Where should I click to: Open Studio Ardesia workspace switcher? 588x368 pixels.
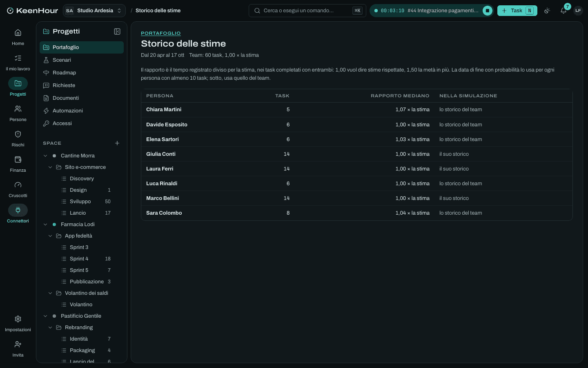click(x=94, y=11)
